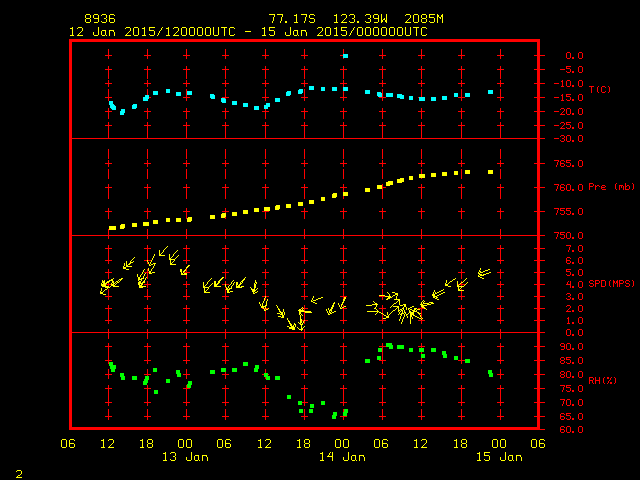Click the 14 Jan date label
Image resolution: width=640 pixels, height=480 pixels.
(x=342, y=457)
